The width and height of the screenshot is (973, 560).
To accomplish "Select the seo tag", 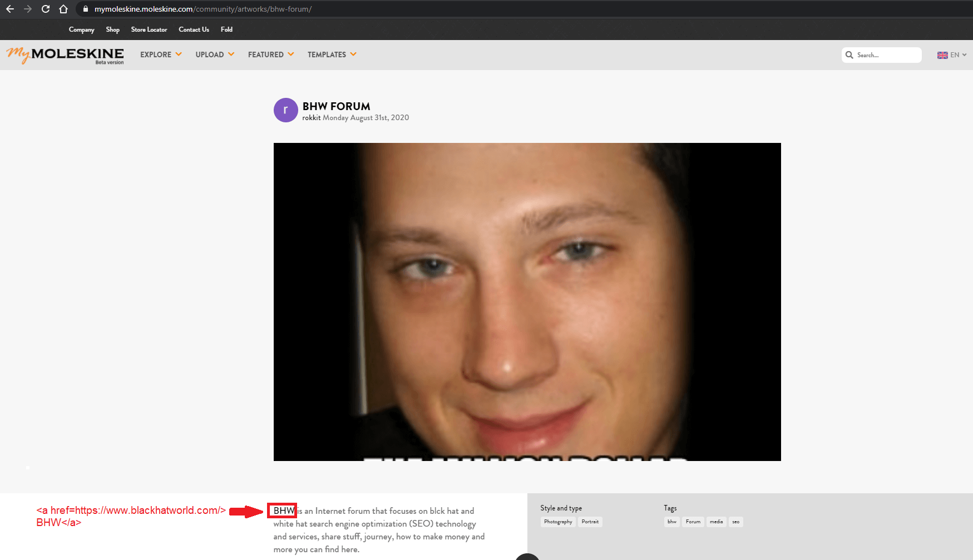I will click(736, 522).
